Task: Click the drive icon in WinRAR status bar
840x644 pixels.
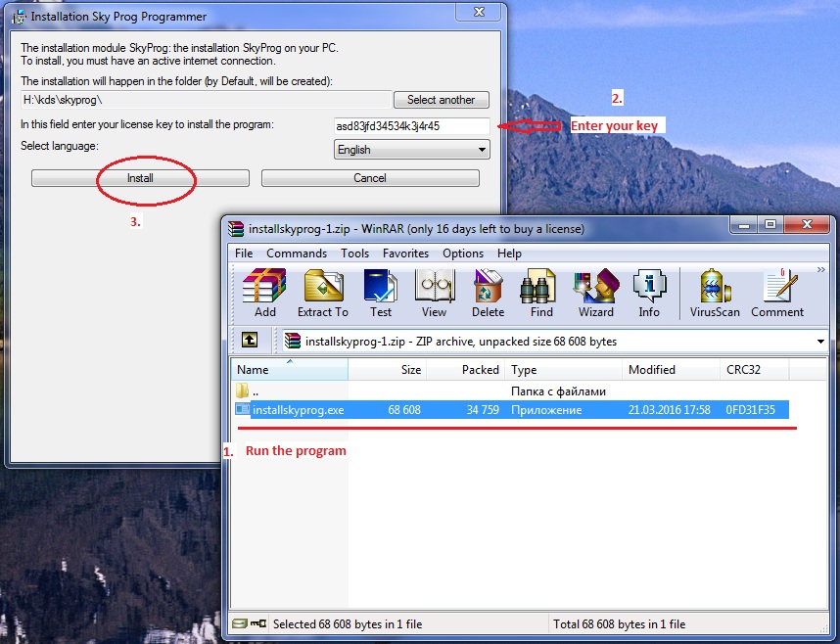Action: pyautogui.click(x=240, y=623)
